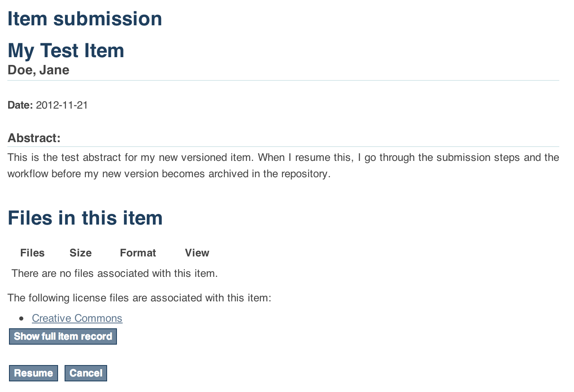
Task: Click the license files description text
Action: [x=139, y=298]
